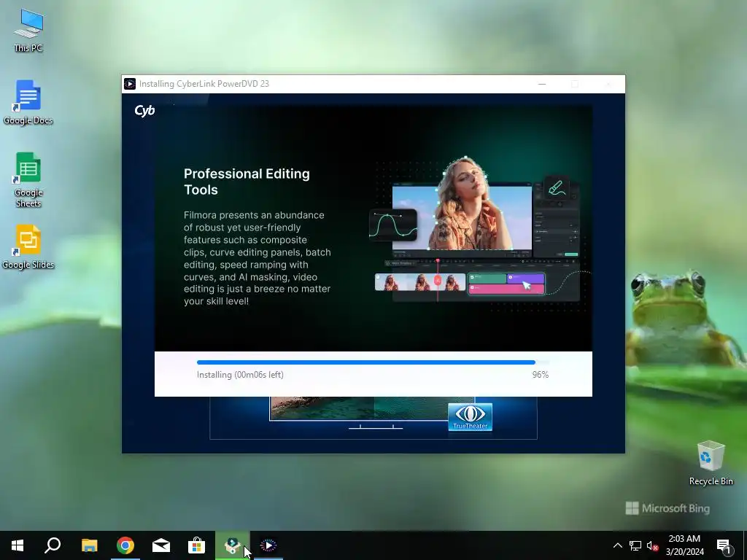
Task: Click the muted volume tray icon
Action: point(652,545)
